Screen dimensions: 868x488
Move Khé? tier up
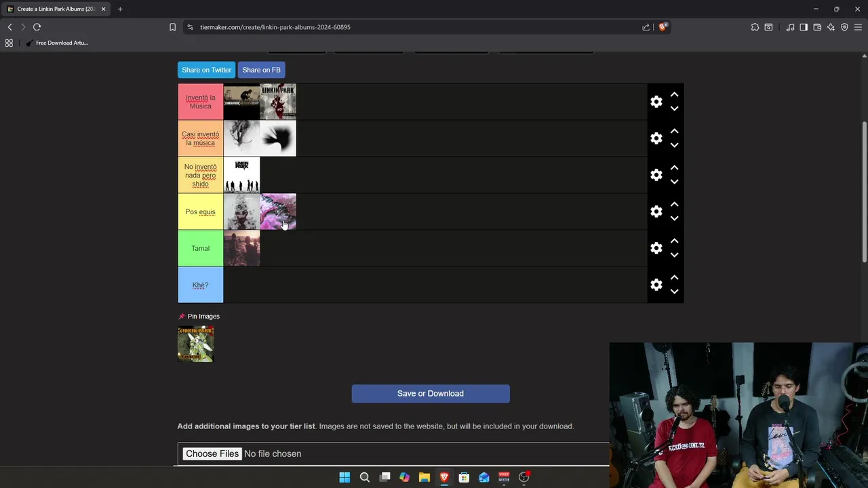[674, 278]
